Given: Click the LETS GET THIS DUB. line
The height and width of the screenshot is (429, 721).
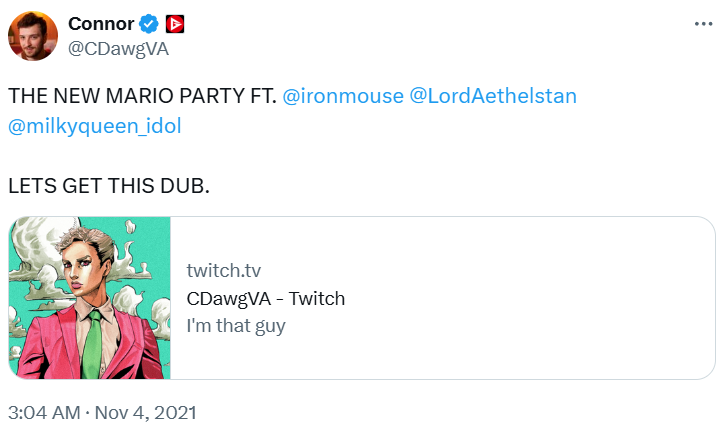Looking at the screenshot, I should tap(109, 186).
